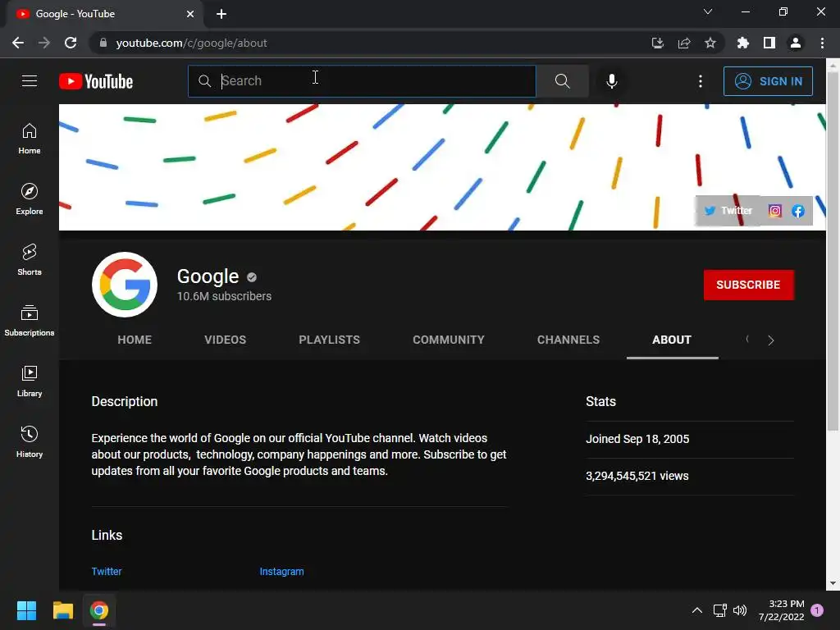Image resolution: width=840 pixels, height=630 pixels.
Task: Click scrollbar down arrow
Action: [x=833, y=583]
